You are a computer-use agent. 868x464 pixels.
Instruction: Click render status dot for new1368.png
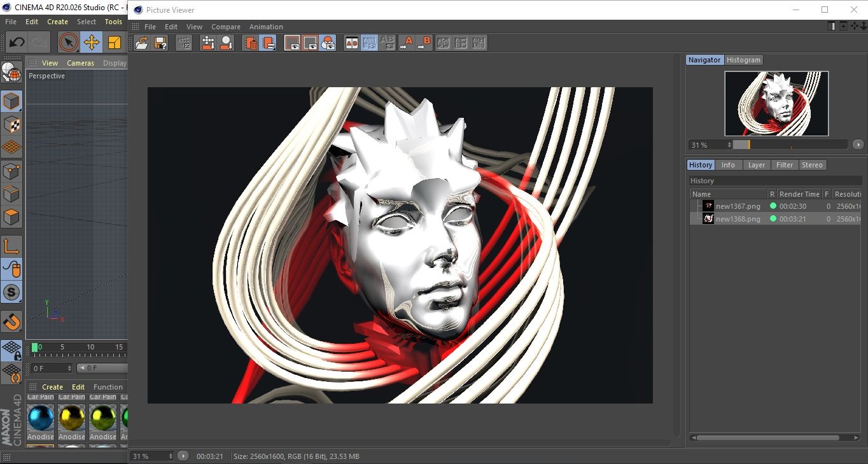pos(773,219)
